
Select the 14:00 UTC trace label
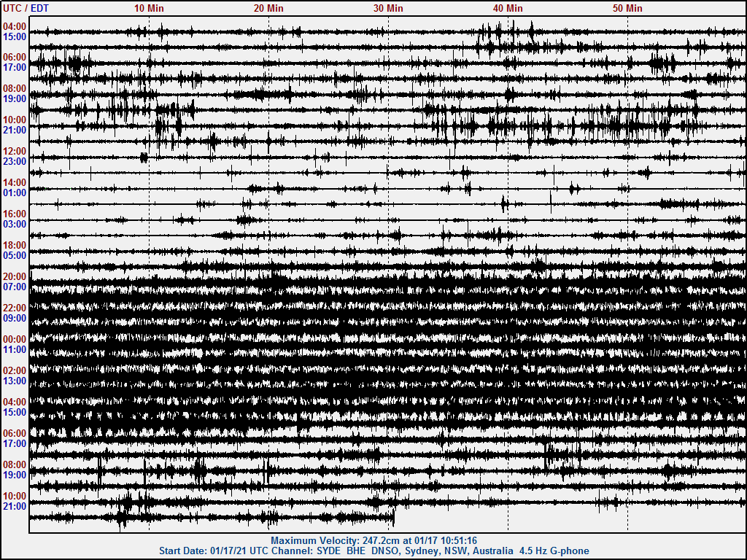[15, 182]
